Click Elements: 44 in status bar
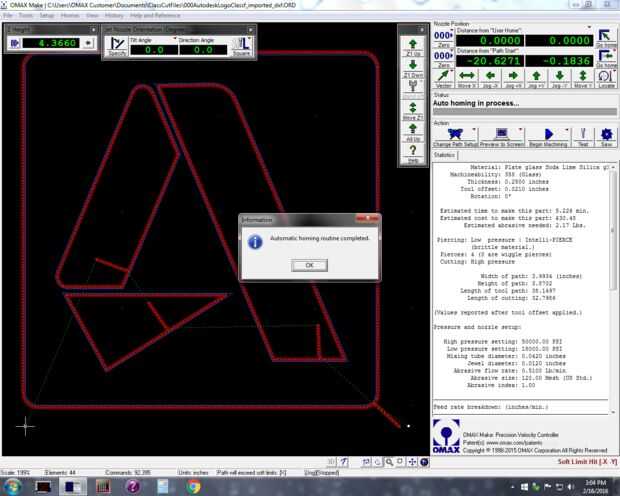Screen dimensions: 620x496 tap(60, 472)
